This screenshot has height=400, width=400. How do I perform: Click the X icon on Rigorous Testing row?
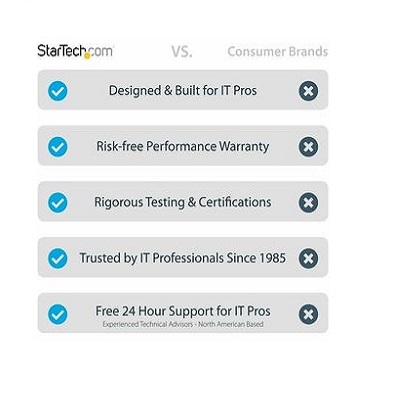coord(308,203)
